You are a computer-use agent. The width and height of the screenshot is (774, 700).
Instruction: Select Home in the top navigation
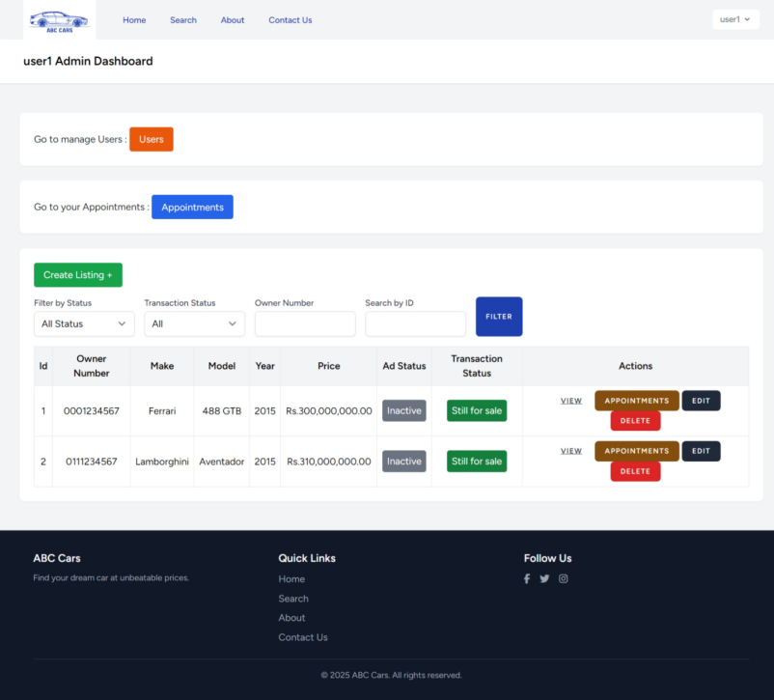(x=134, y=19)
